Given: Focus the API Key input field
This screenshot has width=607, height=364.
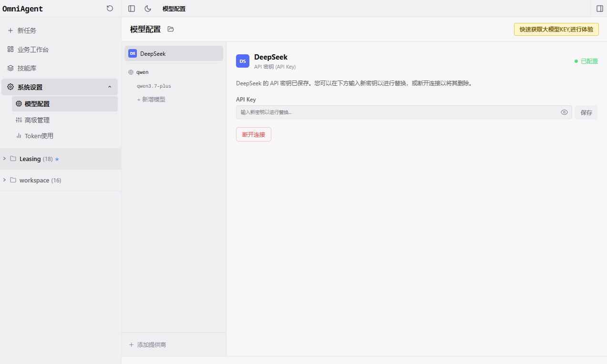Looking at the screenshot, I should pyautogui.click(x=404, y=112).
